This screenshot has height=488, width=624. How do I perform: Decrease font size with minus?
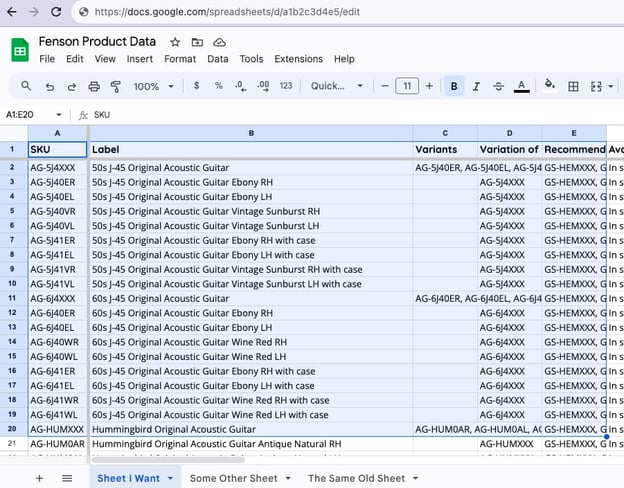pyautogui.click(x=385, y=86)
